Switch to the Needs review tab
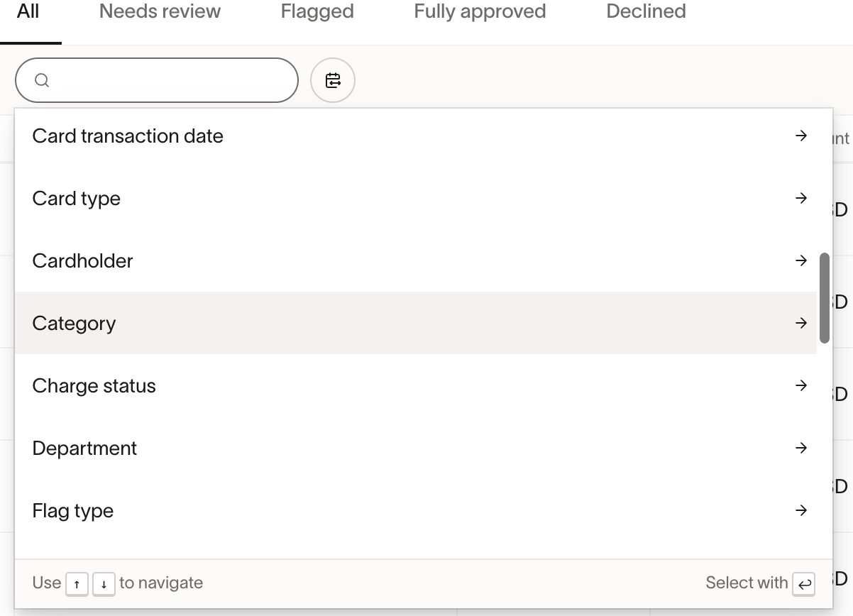 click(160, 11)
